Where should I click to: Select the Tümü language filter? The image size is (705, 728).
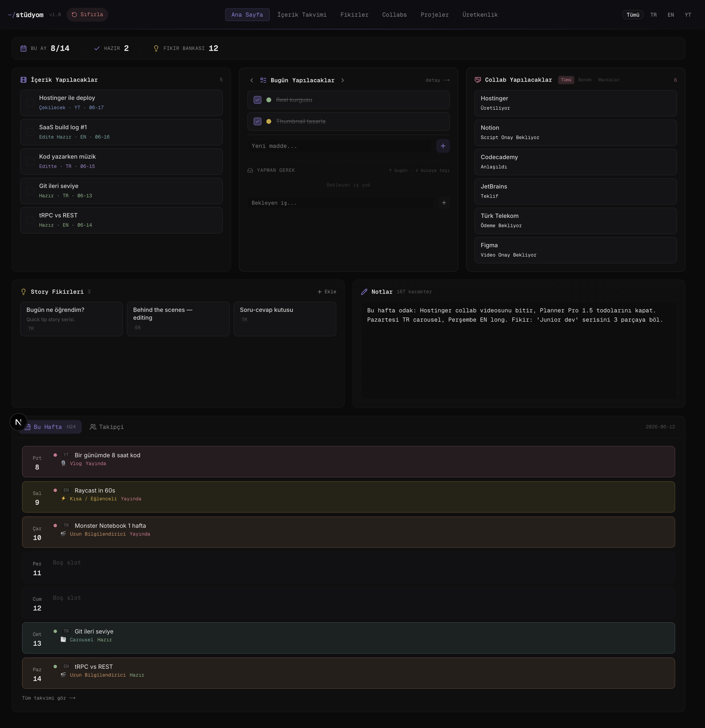(633, 15)
